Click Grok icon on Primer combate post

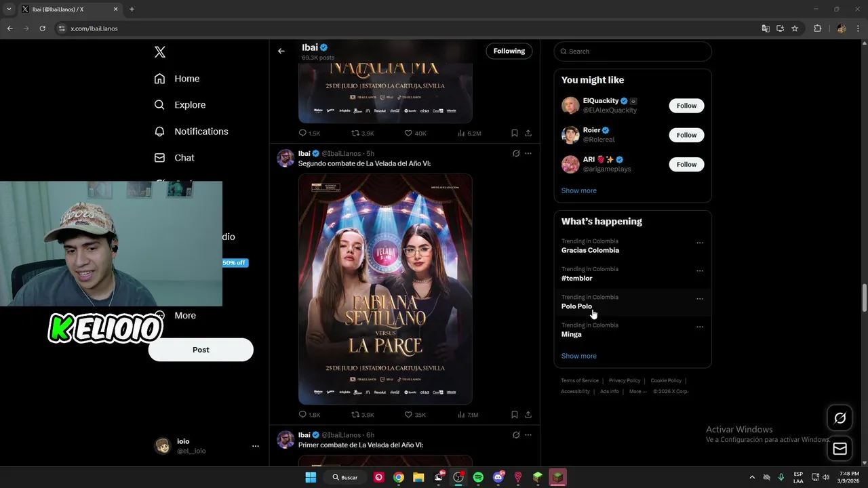(x=516, y=435)
